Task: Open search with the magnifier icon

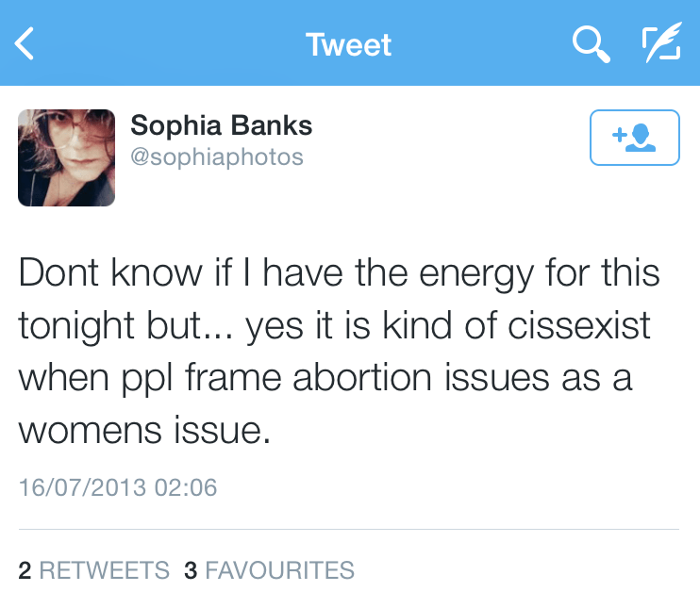Action: click(591, 44)
